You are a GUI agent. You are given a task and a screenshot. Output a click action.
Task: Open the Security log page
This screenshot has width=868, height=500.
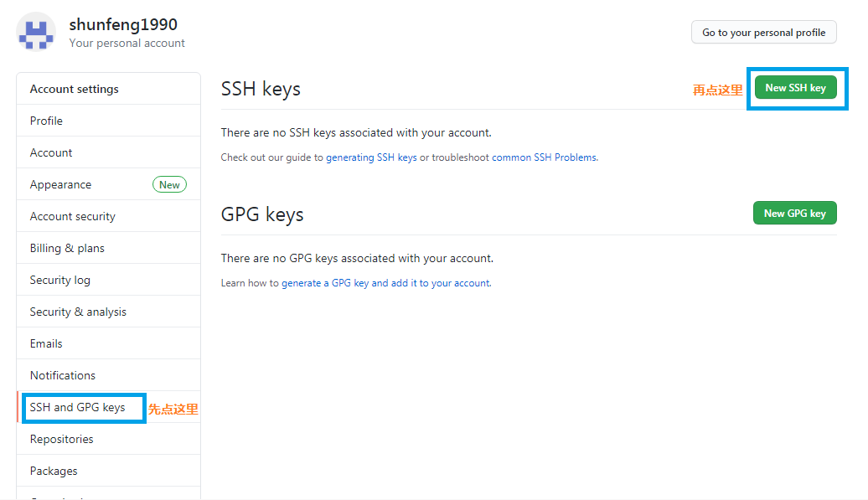pyautogui.click(x=60, y=280)
